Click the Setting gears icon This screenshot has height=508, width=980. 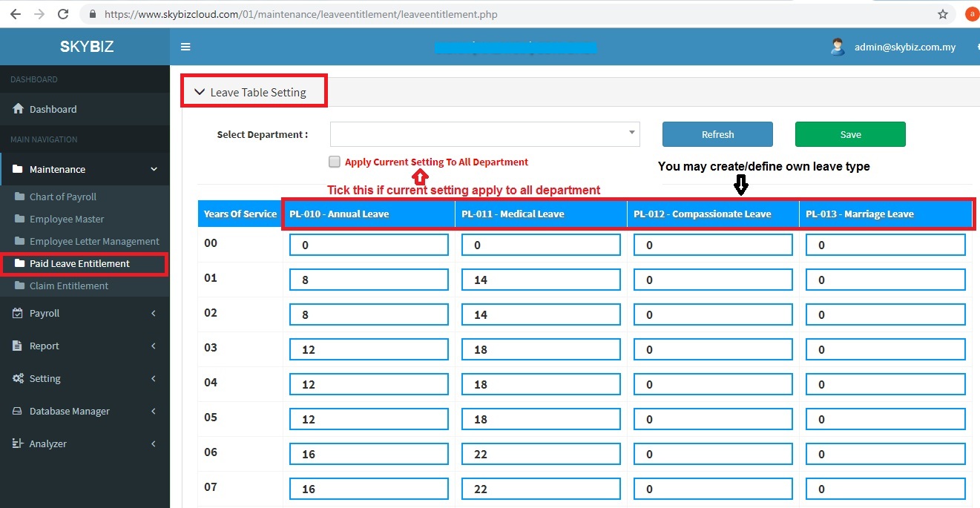(x=19, y=378)
